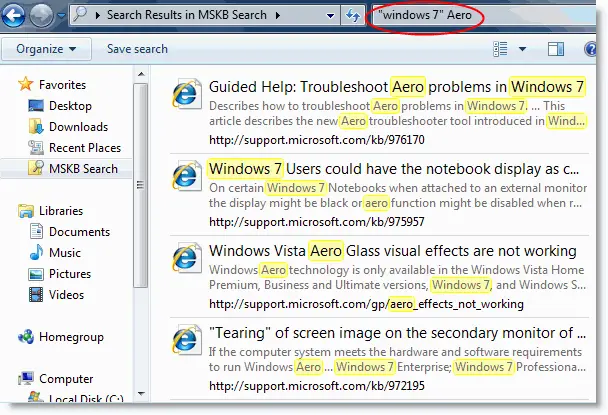Open the Music library

[x=65, y=253]
